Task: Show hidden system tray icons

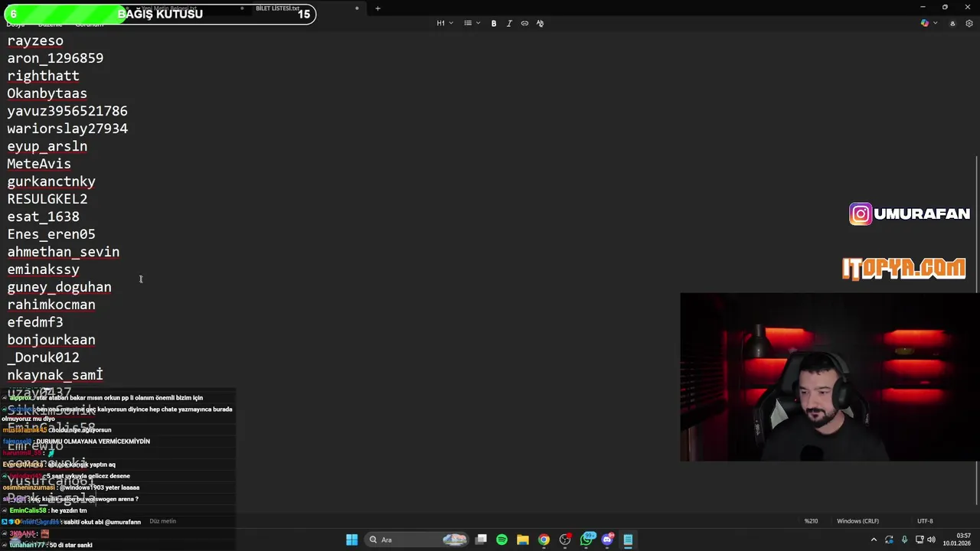Action: pos(874,540)
